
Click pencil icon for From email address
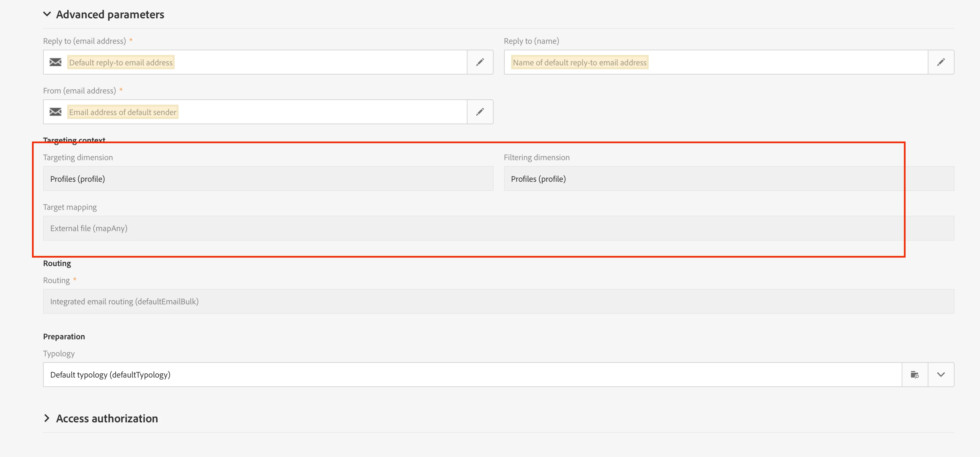(480, 111)
